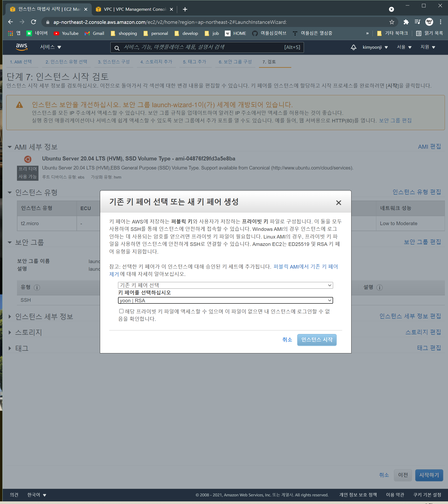Open the 읽기 목록 reading list
This screenshot has width=448, height=504.
(430, 33)
